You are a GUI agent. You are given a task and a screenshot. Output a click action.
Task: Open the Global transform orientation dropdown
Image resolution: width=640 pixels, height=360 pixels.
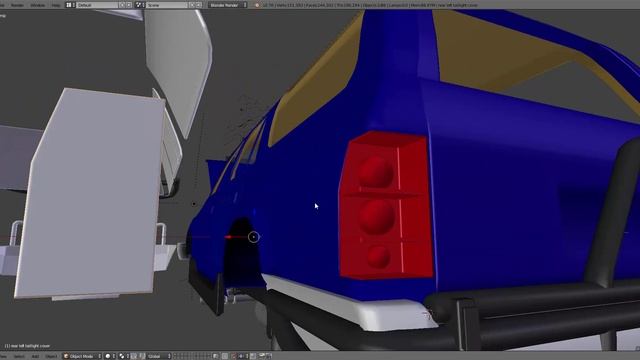(159, 356)
